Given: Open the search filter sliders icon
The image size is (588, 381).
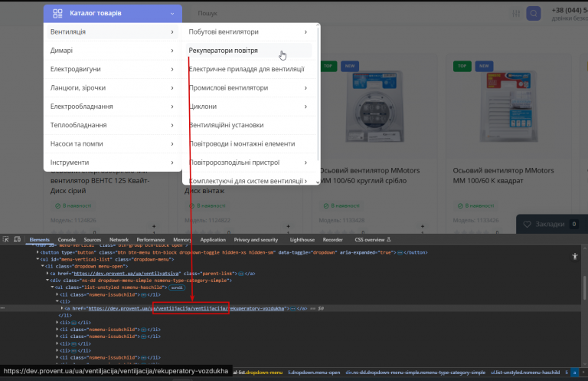Looking at the screenshot, I should coord(516,14).
